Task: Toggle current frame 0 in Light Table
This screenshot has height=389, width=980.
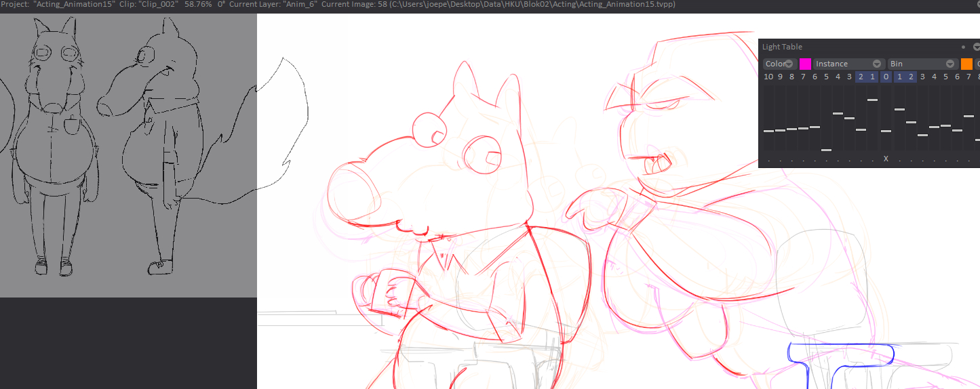Action: [886, 77]
